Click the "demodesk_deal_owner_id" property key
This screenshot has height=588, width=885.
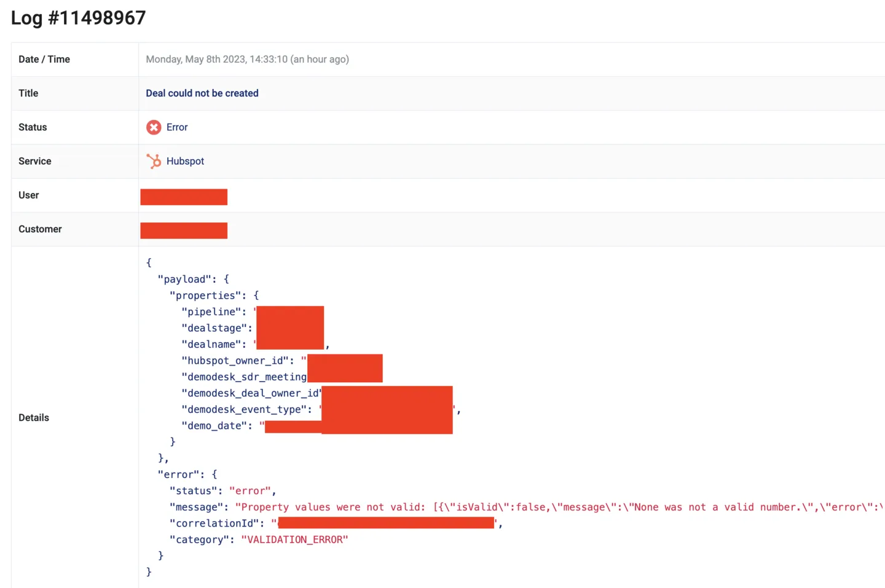coord(251,393)
